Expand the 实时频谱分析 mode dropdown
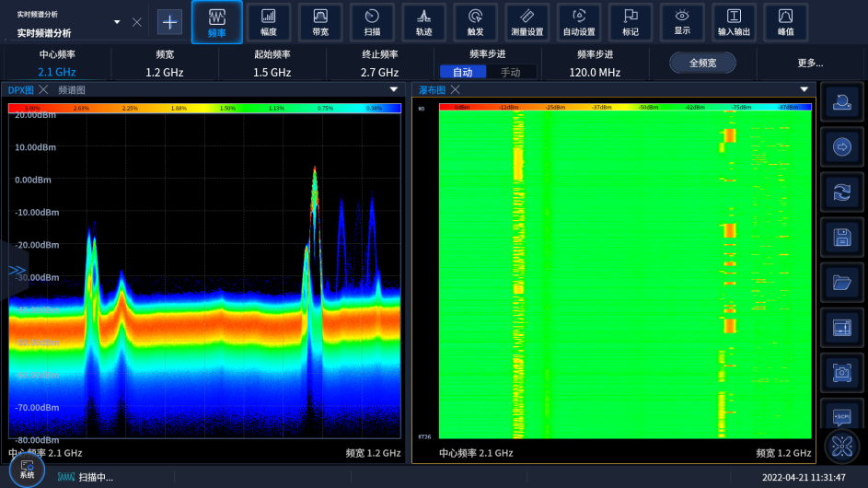Image resolution: width=868 pixels, height=488 pixels. click(x=117, y=22)
